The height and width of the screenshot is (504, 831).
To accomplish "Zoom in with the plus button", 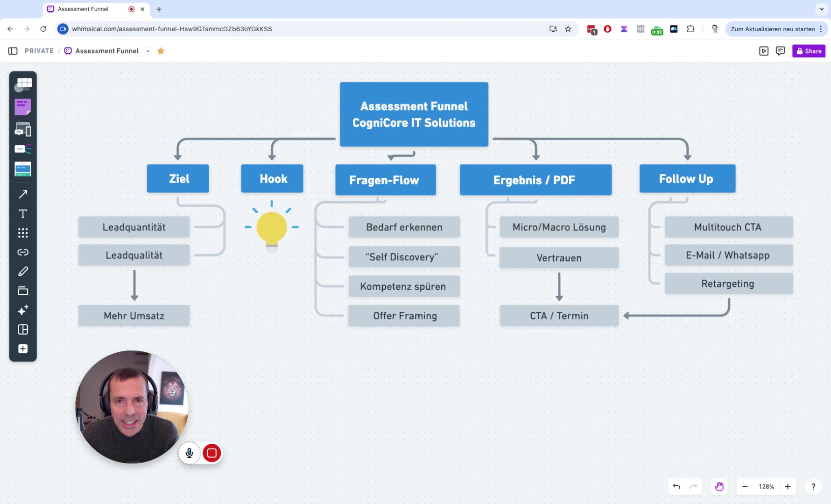I will click(788, 487).
